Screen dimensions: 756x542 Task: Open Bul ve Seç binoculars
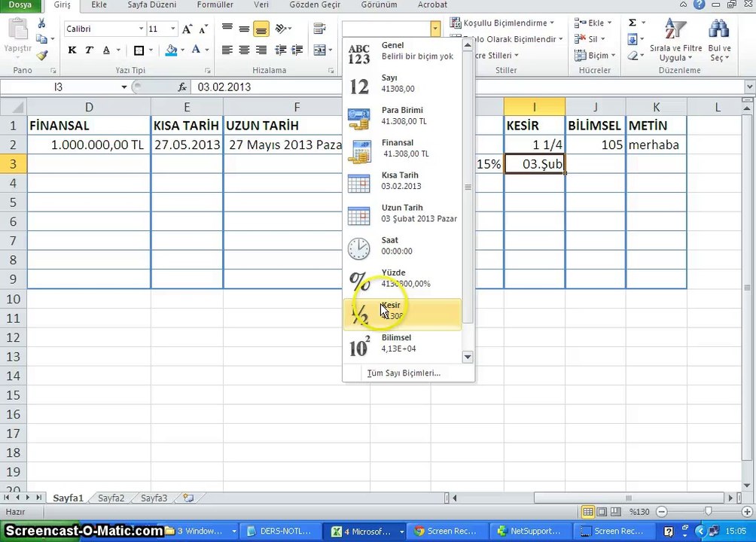[x=719, y=40]
